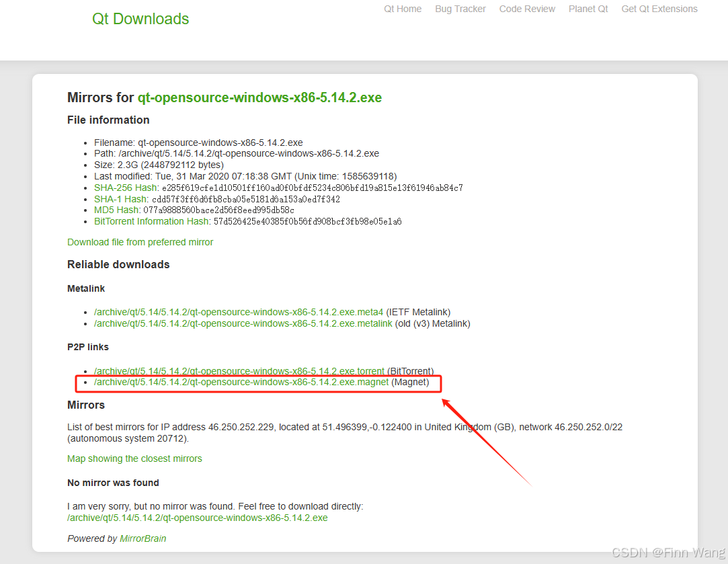Image resolution: width=728 pixels, height=564 pixels.
Task: Open the .exe.magnet Magnet link
Action: click(x=241, y=382)
